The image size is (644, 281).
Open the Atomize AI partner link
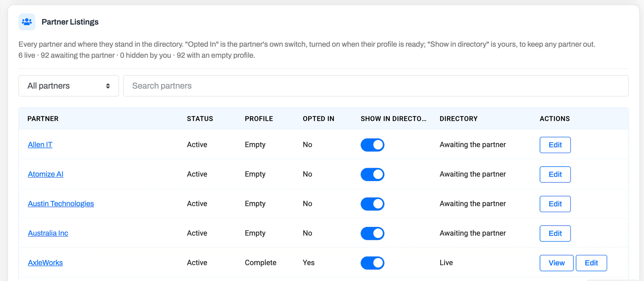pos(45,174)
